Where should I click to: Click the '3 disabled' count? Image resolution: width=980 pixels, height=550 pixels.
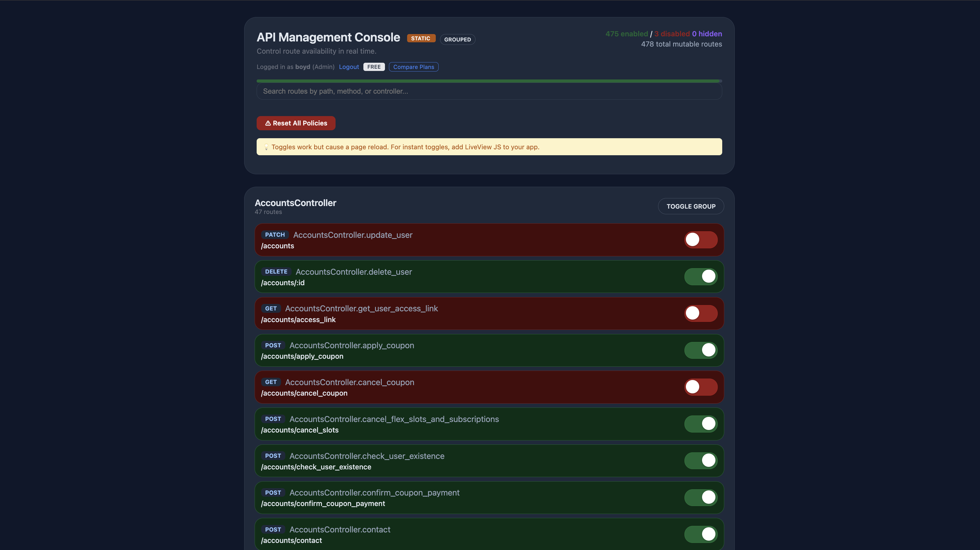coord(672,34)
